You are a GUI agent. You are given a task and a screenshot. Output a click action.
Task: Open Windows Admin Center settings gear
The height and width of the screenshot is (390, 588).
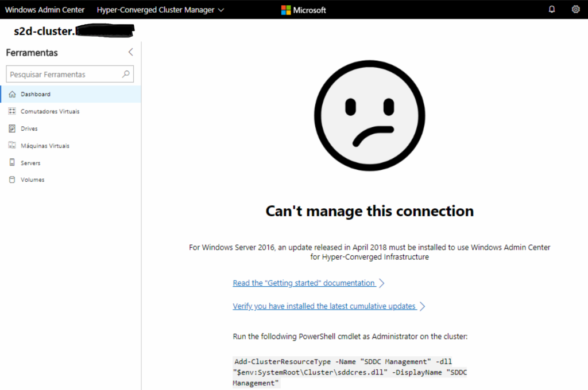pos(575,9)
